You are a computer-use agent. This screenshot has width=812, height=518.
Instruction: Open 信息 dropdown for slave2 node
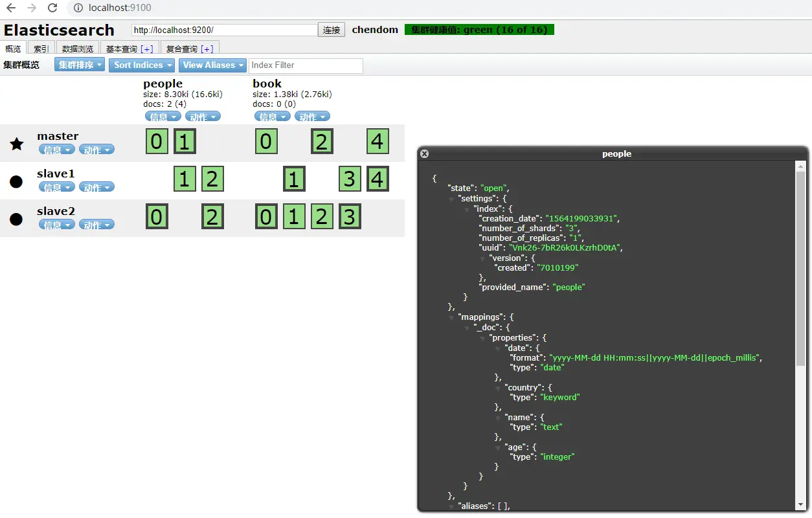pyautogui.click(x=57, y=225)
